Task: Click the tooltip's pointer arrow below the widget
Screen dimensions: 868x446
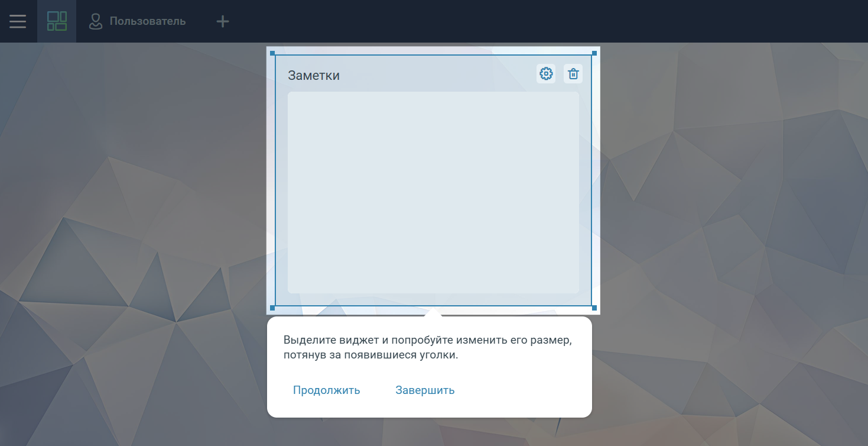Action: click(x=433, y=313)
